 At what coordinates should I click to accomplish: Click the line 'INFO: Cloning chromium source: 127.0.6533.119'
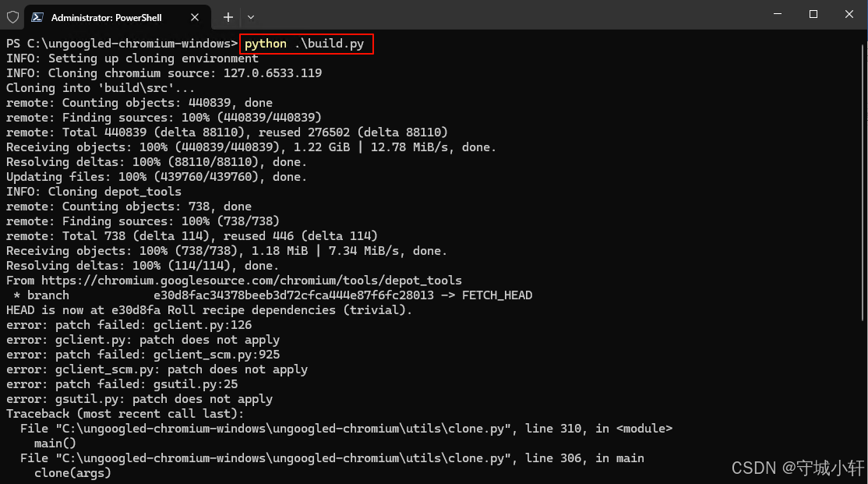(164, 73)
